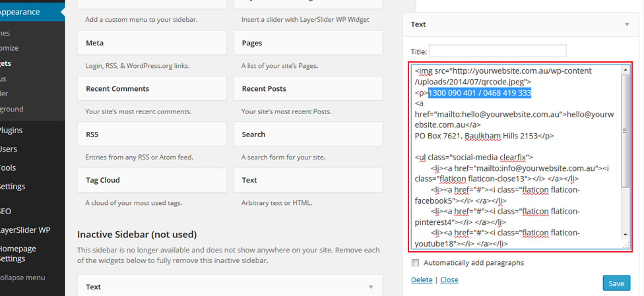The width and height of the screenshot is (644, 296).
Task: Open the Widgets submenu item
Action: tap(6, 64)
